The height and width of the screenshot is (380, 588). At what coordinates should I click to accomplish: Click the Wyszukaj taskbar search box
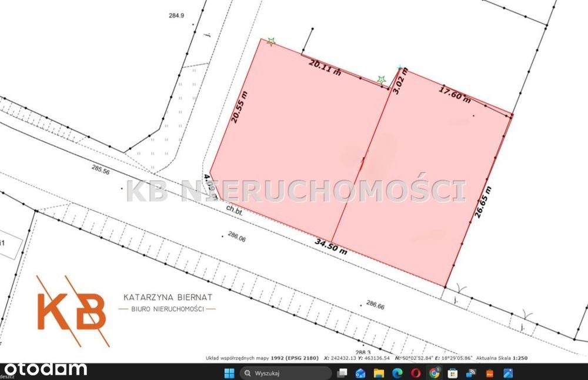286,373
